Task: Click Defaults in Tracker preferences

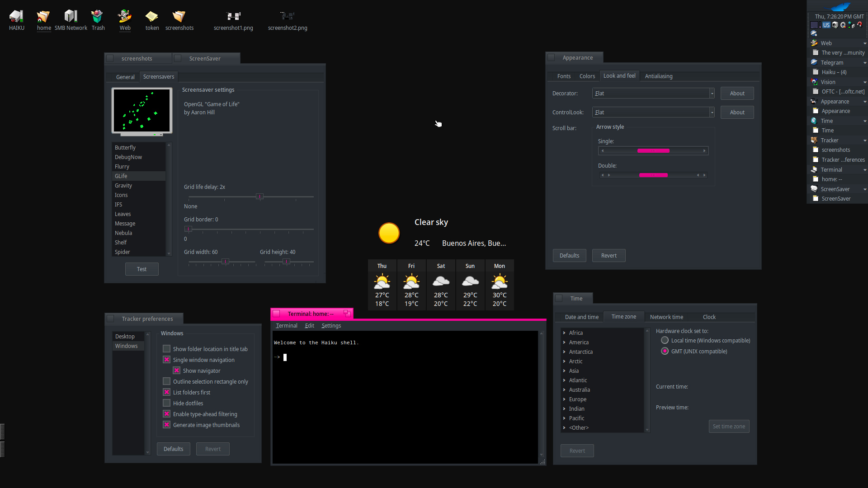Action: pyautogui.click(x=173, y=449)
